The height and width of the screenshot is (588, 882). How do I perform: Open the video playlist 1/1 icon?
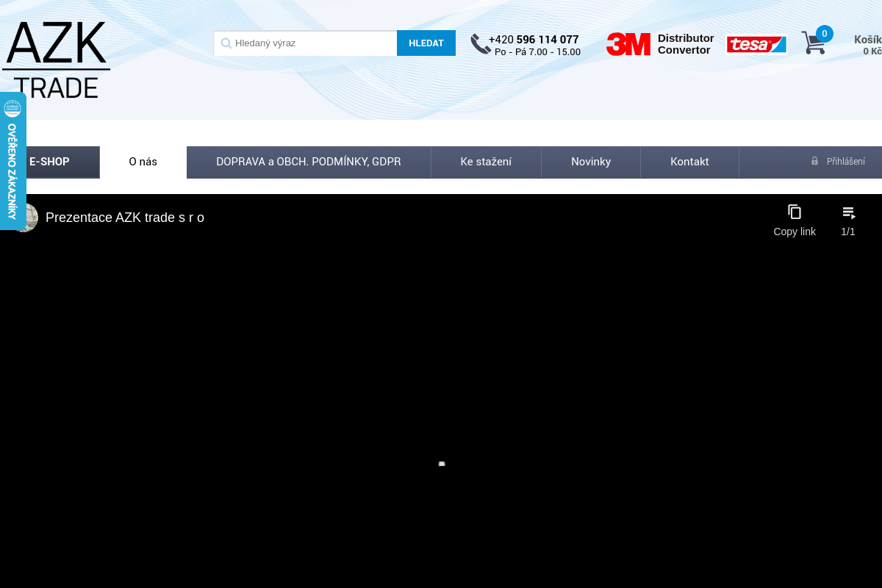(848, 212)
